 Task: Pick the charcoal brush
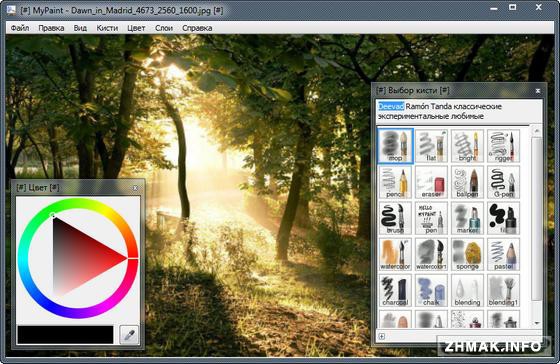point(395,290)
